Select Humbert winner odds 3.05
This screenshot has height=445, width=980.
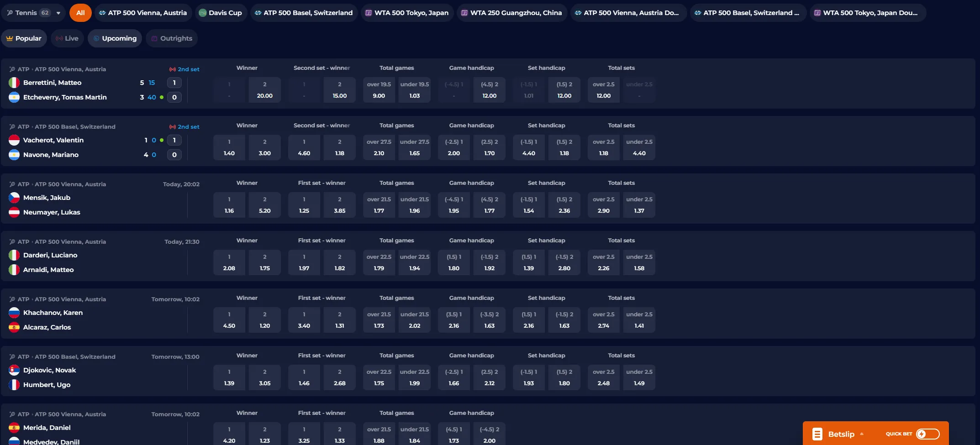tap(265, 377)
